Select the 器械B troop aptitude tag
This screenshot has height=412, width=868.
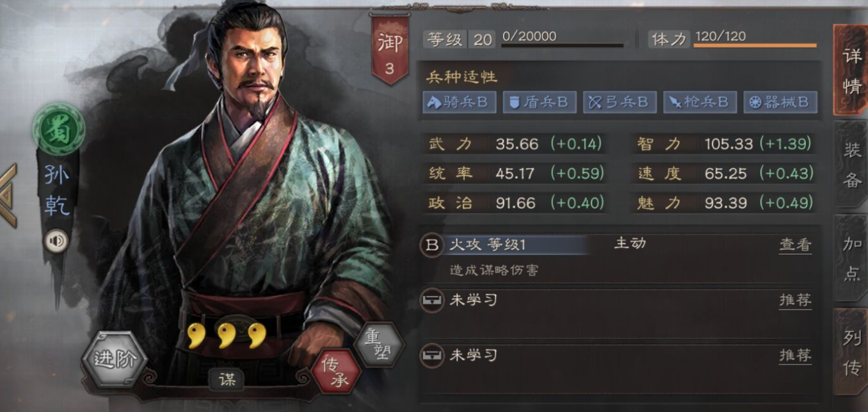pyautogui.click(x=780, y=102)
